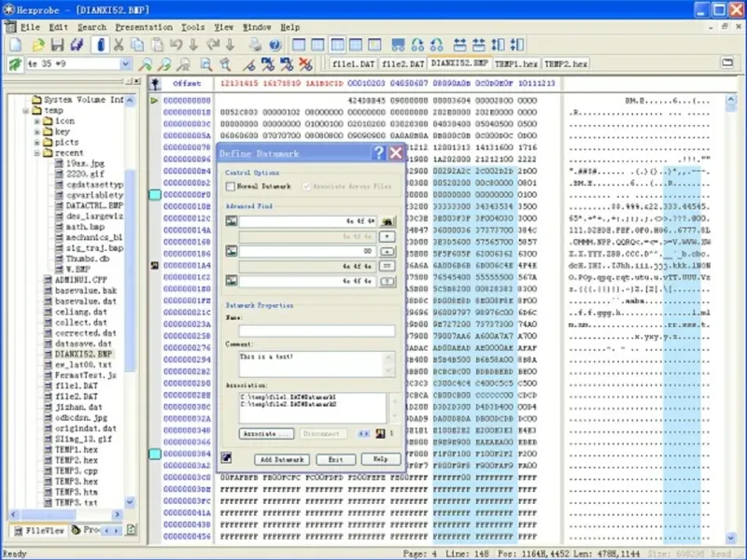Viewport: 747px width, 560px height.
Task: Collapse the recent folder in tree
Action: pos(38,153)
